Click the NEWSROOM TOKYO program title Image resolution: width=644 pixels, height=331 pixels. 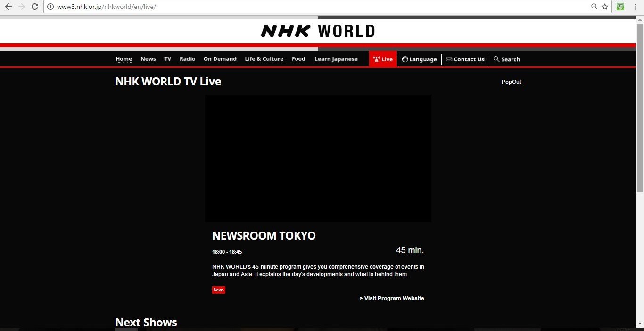coord(264,236)
